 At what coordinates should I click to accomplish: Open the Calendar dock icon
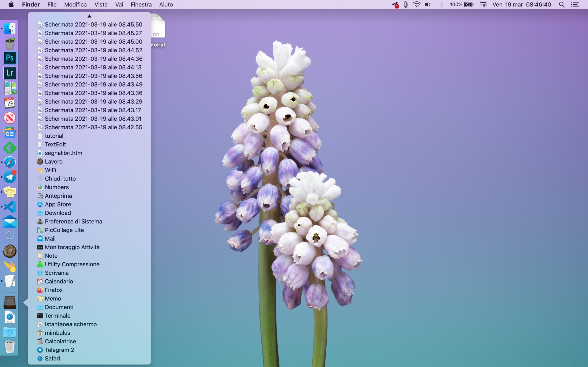10,103
